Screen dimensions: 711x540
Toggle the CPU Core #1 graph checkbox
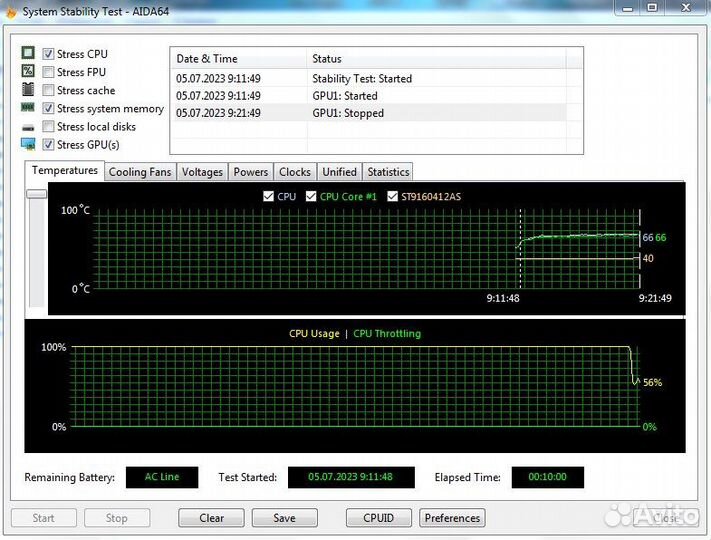pyautogui.click(x=311, y=197)
